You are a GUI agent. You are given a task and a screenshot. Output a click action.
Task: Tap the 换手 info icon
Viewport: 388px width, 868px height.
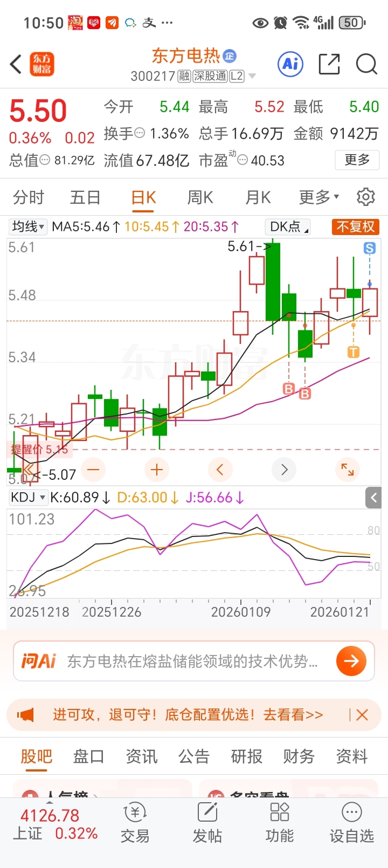[x=140, y=133]
